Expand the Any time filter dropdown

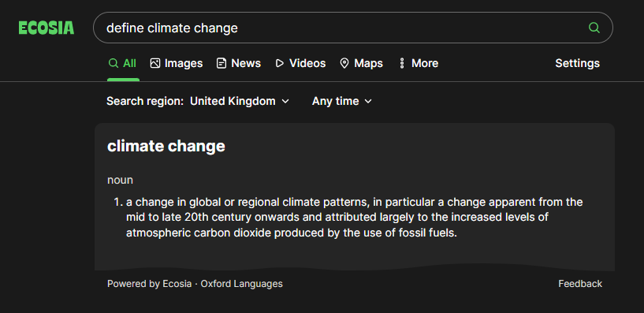[x=342, y=101]
